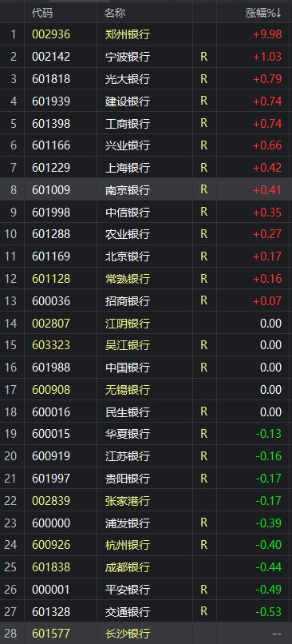Viewport: 292px width, 644px height.
Task: Click the R marker for 民生银行
Action: [203, 412]
